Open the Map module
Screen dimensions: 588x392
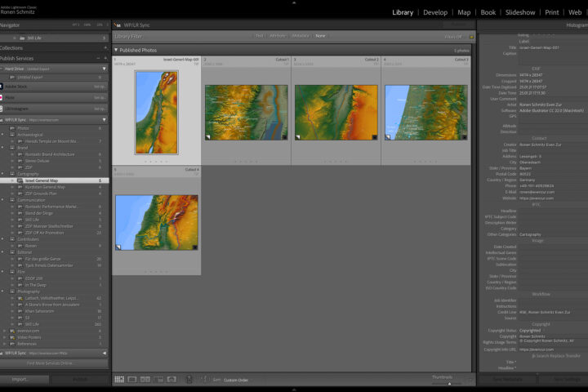point(464,12)
